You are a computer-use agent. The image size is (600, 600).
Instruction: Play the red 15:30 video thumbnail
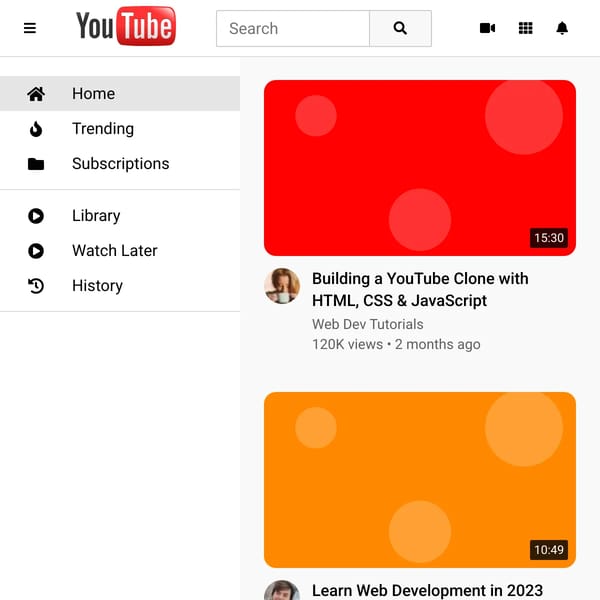pyautogui.click(x=420, y=168)
